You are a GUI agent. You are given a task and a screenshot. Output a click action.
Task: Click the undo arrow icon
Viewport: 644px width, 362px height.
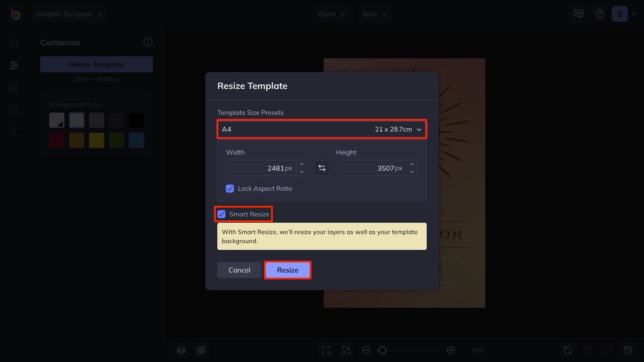(x=588, y=350)
